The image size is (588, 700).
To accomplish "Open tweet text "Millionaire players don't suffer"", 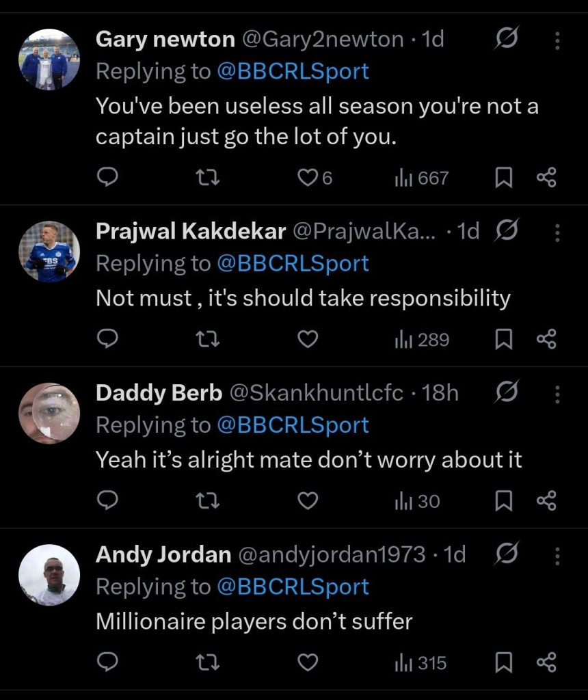I will point(254,621).
